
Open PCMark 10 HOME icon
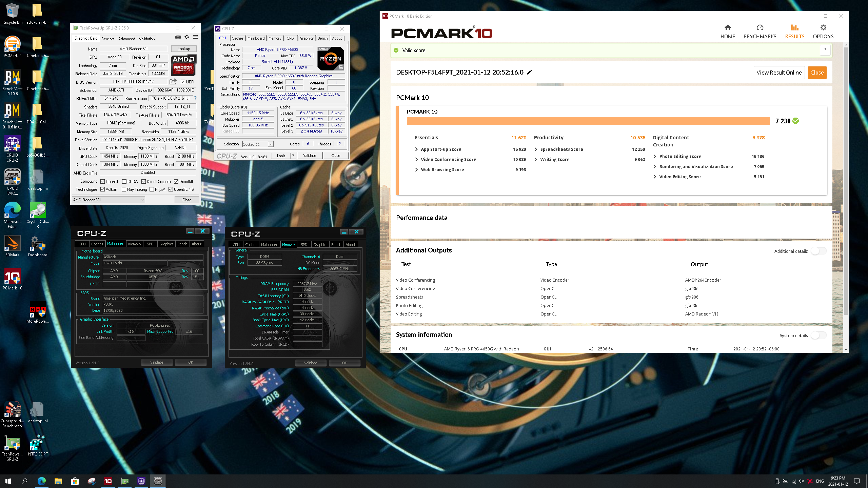pos(728,27)
